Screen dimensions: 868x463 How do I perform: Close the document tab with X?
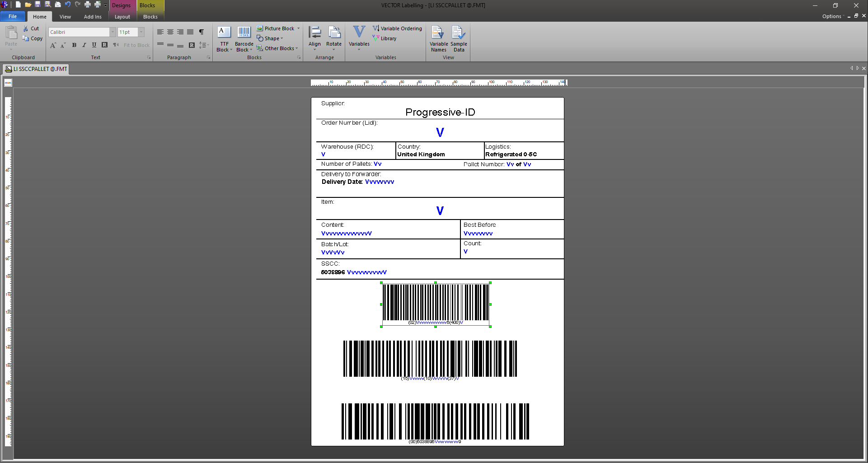click(864, 68)
